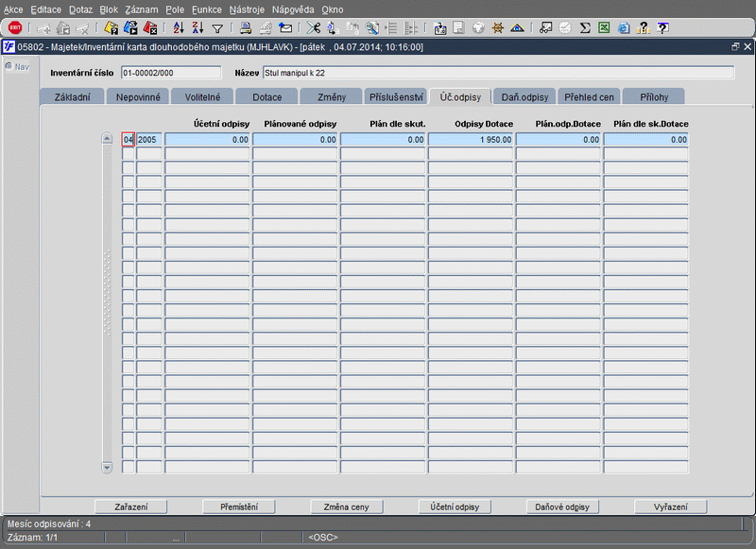
Task: Click the Účetní odpisy value 0.00
Action: [x=207, y=139]
